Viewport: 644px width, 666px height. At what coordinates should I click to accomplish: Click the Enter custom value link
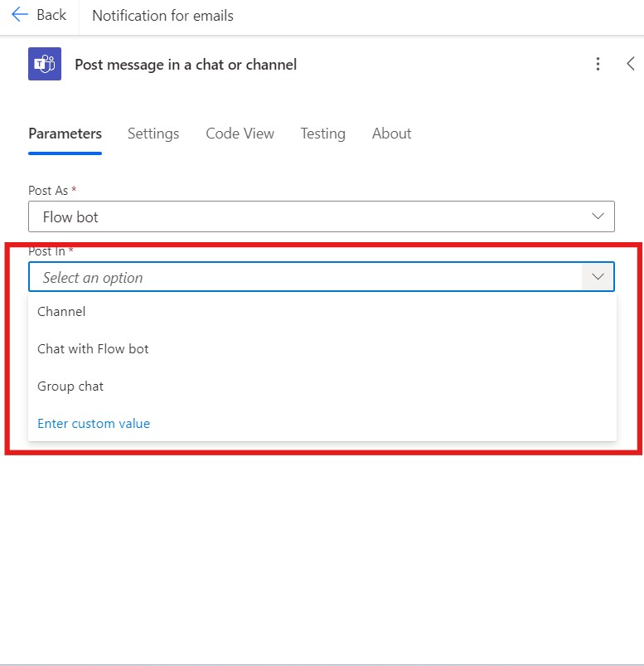coord(94,424)
